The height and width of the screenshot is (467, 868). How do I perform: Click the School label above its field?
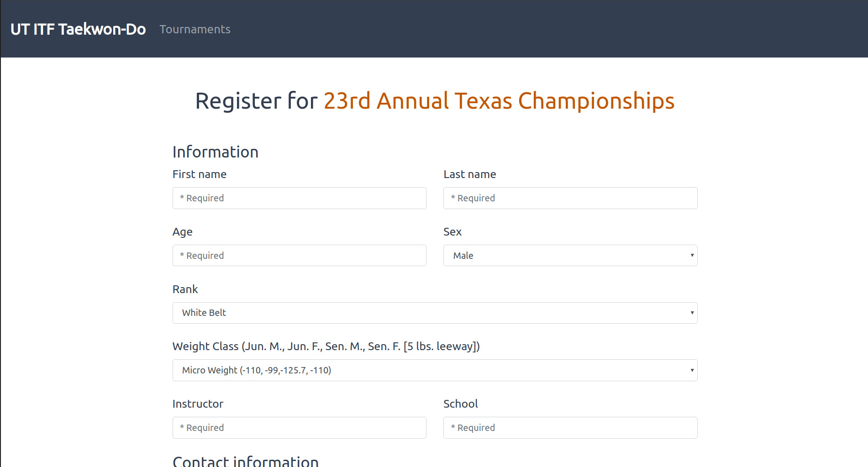[461, 404]
